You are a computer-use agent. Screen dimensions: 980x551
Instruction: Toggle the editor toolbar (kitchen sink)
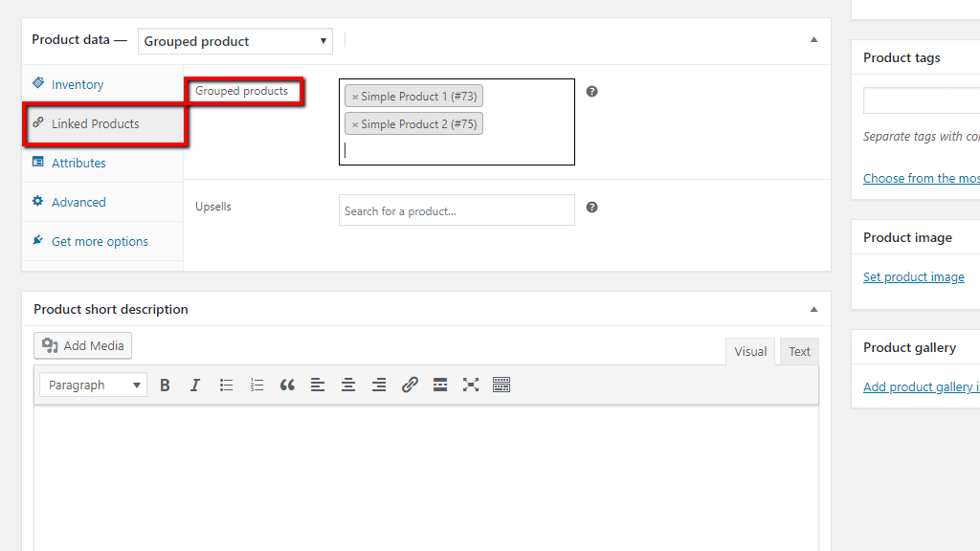coord(501,385)
